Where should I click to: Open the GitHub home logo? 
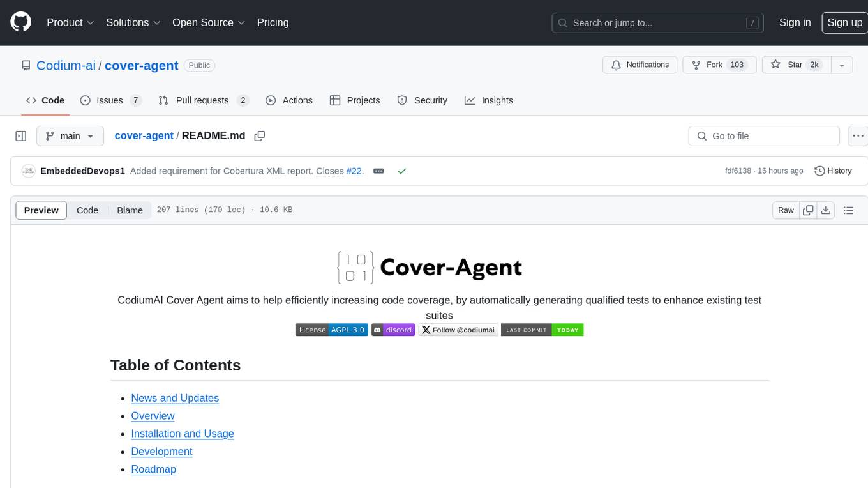pyautogui.click(x=20, y=22)
